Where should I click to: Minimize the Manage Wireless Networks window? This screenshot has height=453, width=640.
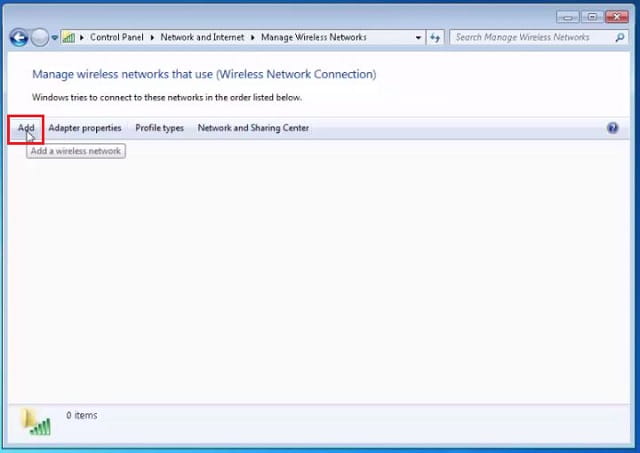(x=568, y=17)
